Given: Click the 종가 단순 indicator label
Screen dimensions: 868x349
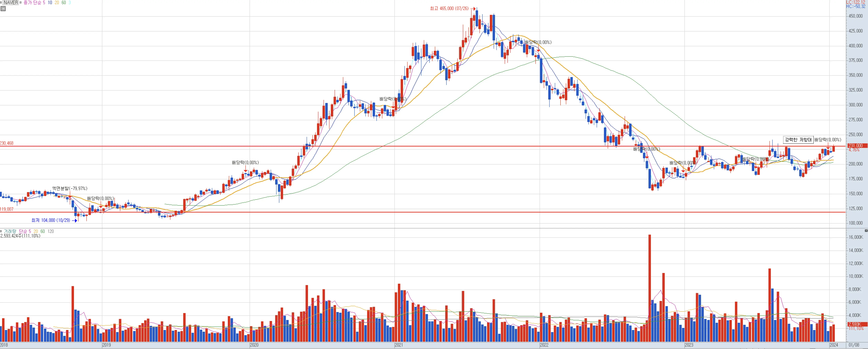Looking at the screenshot, I should tap(32, 3).
